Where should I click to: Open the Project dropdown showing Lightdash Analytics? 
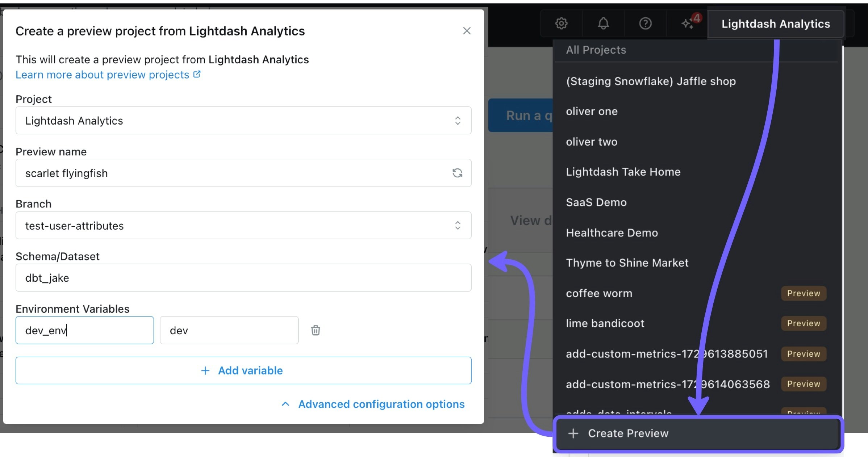pyautogui.click(x=243, y=120)
